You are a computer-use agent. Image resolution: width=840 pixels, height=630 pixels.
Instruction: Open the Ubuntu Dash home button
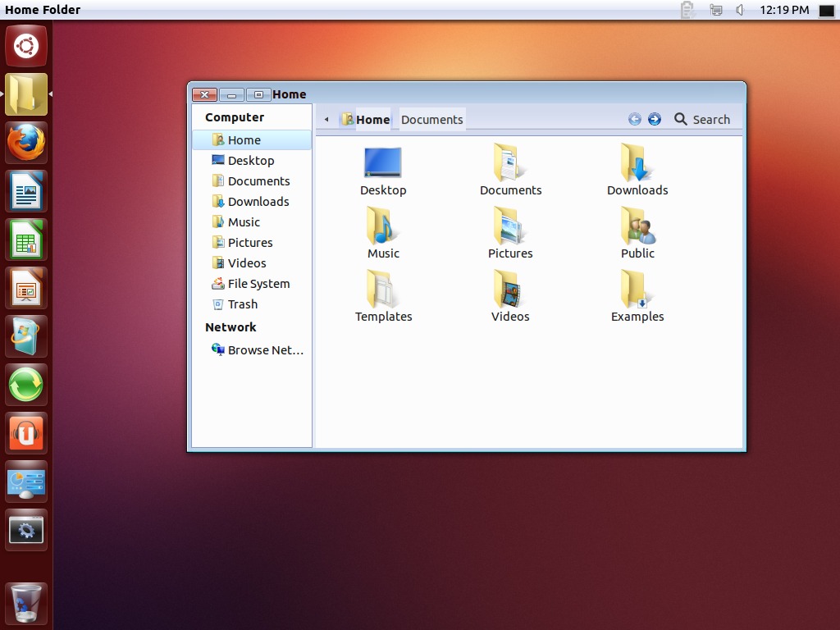[x=26, y=46]
